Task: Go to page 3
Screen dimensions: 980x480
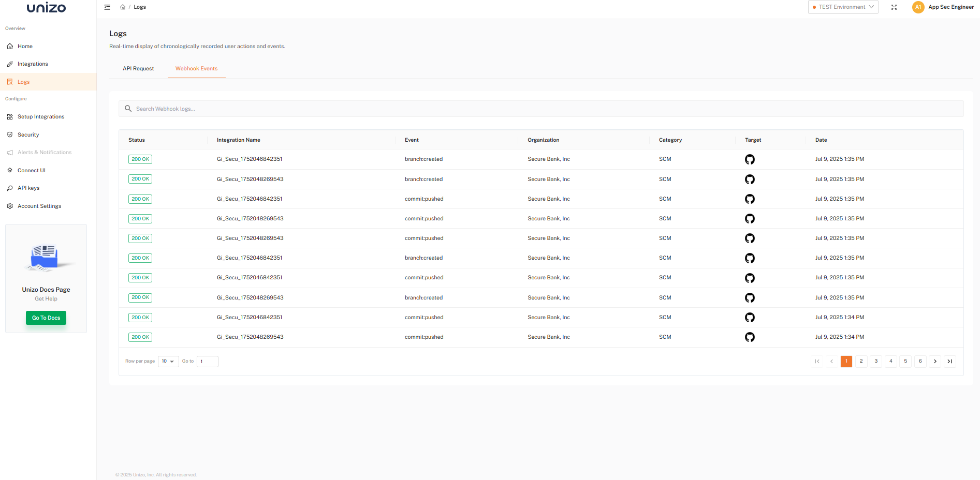Action: [x=876, y=362]
